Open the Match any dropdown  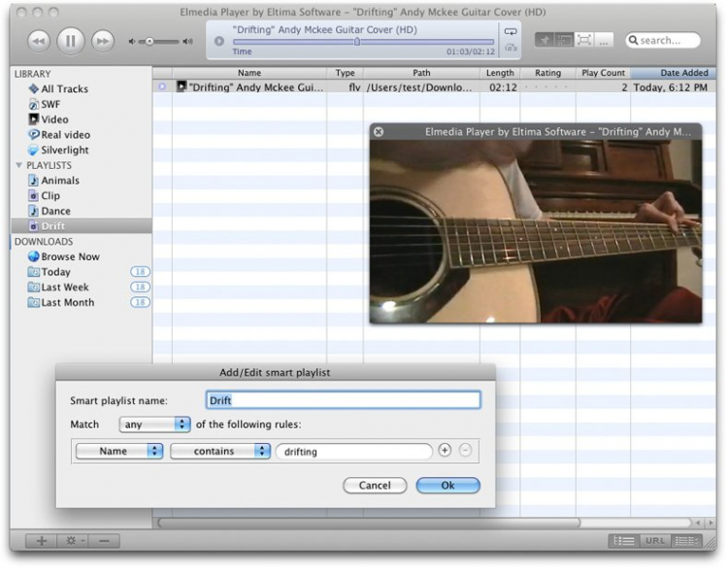[154, 424]
